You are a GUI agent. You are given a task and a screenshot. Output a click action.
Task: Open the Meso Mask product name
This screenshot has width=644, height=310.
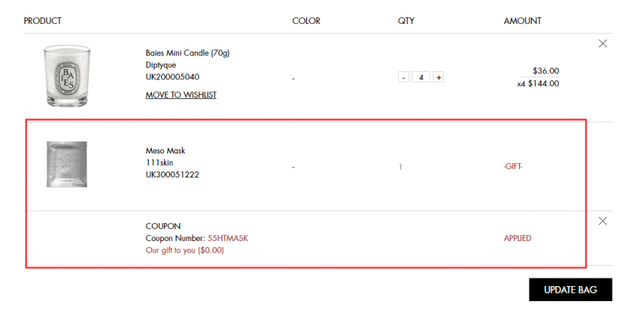pos(165,151)
